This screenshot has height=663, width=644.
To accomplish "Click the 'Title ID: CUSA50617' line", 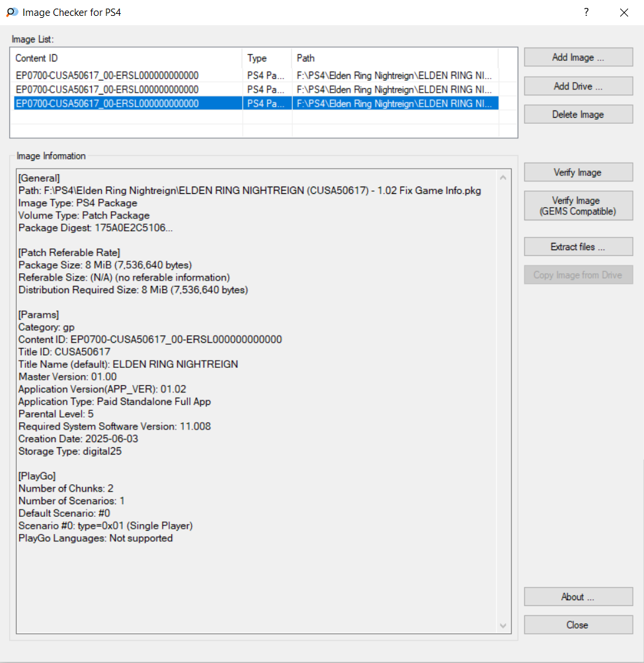I will [64, 352].
